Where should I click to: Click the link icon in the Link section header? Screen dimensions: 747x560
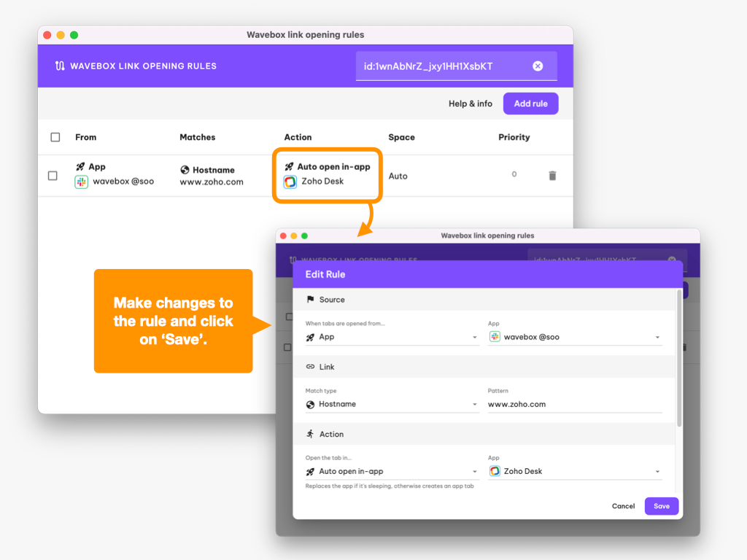[x=310, y=367]
